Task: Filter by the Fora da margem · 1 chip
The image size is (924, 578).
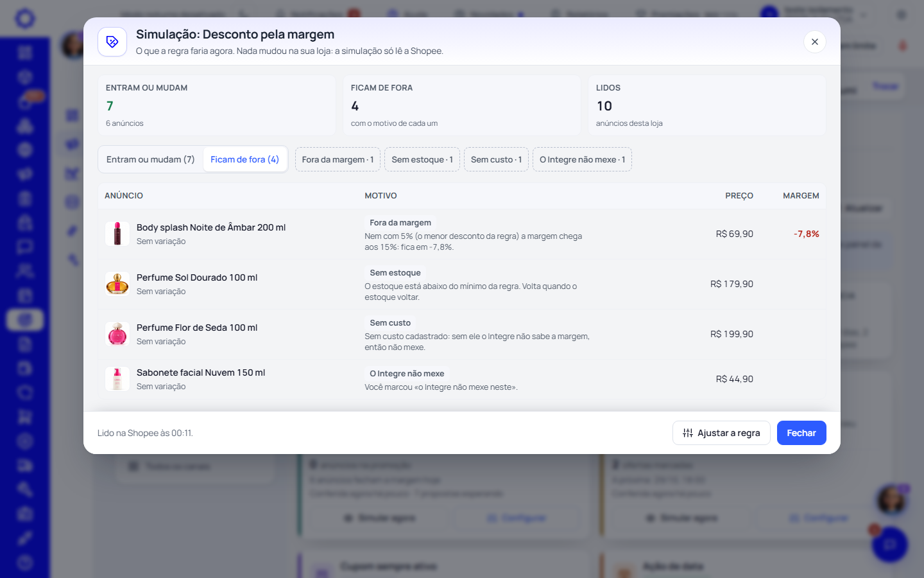Action: click(338, 159)
